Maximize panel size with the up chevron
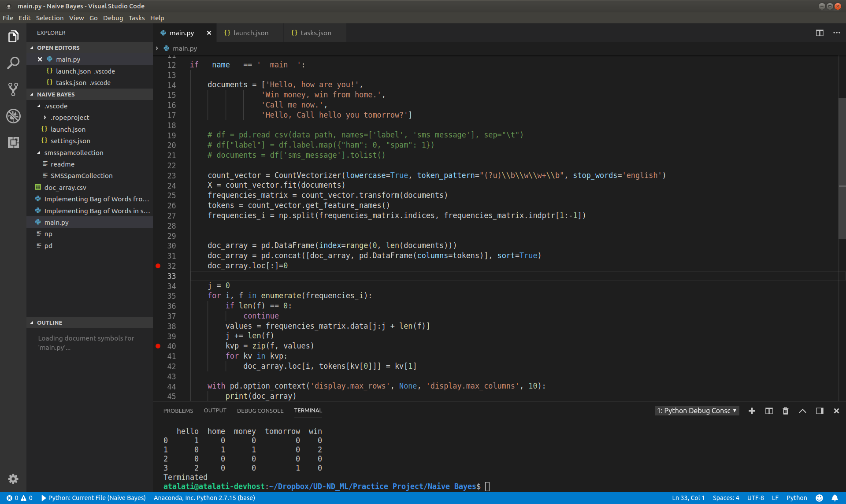 [802, 411]
